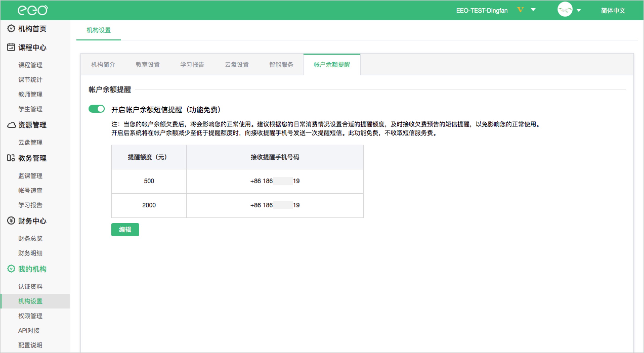Open 学生管理 in sidebar
The width and height of the screenshot is (644, 353).
click(x=30, y=109)
